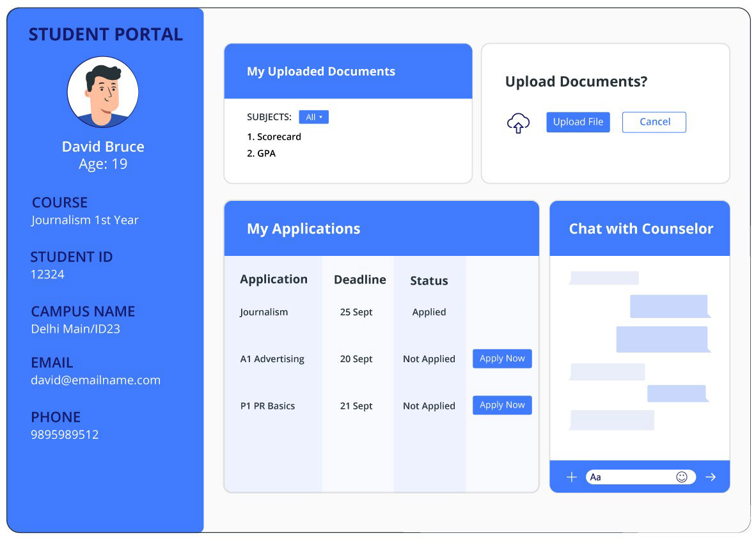Click David Bruce's profile avatar
Screen dimensions: 756x540
[103, 91]
